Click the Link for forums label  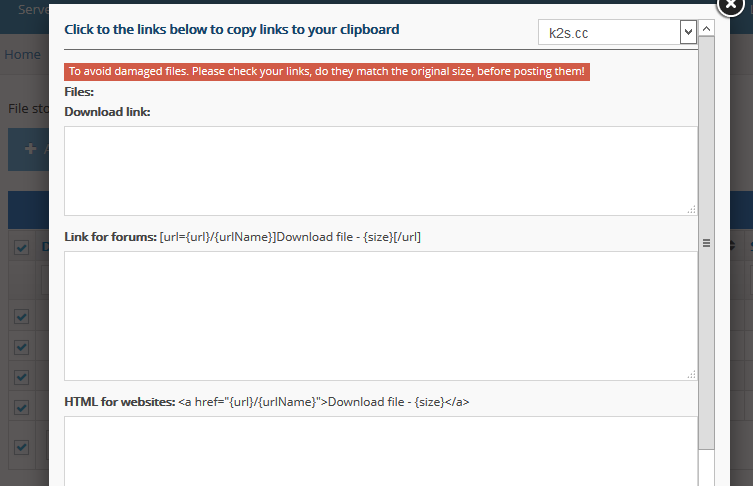(x=110, y=236)
